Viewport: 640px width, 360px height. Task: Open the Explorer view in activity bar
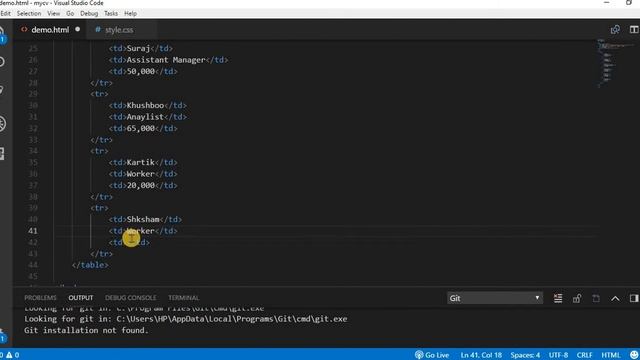pos(2,34)
